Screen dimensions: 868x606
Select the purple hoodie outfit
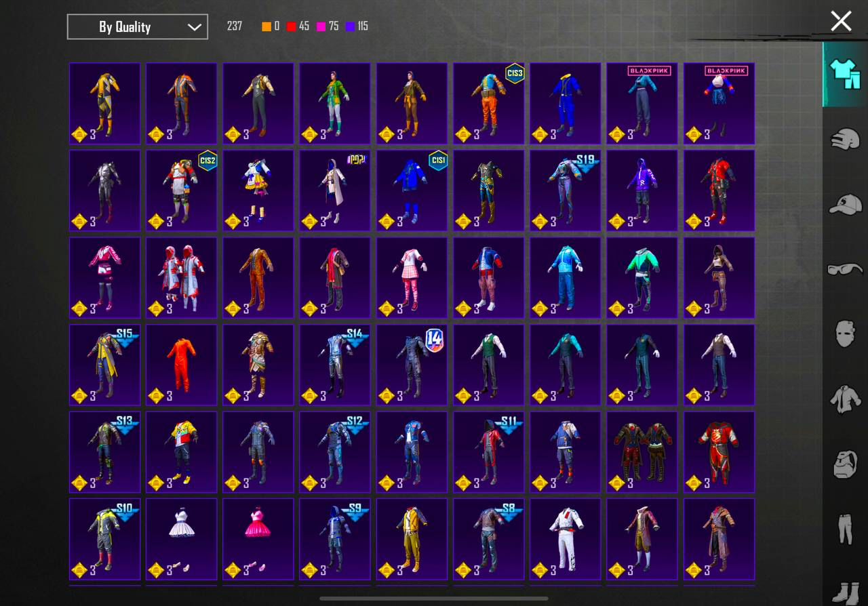point(642,190)
